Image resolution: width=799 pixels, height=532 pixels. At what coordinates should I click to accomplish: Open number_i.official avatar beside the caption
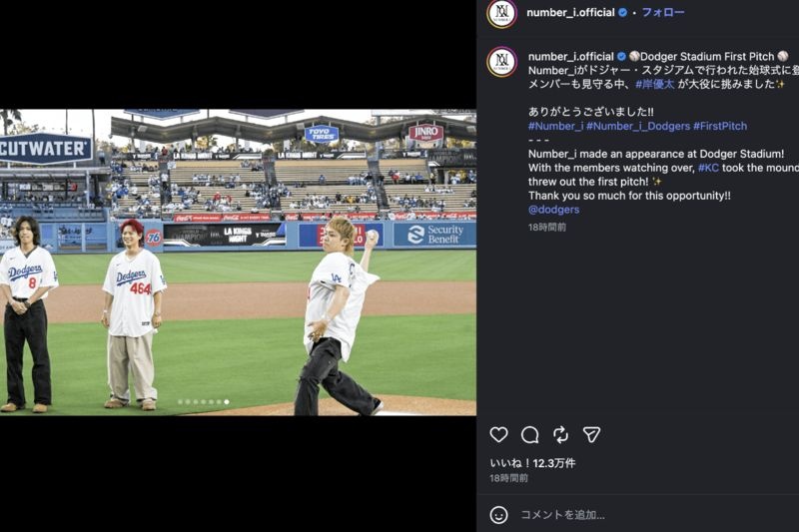502,62
